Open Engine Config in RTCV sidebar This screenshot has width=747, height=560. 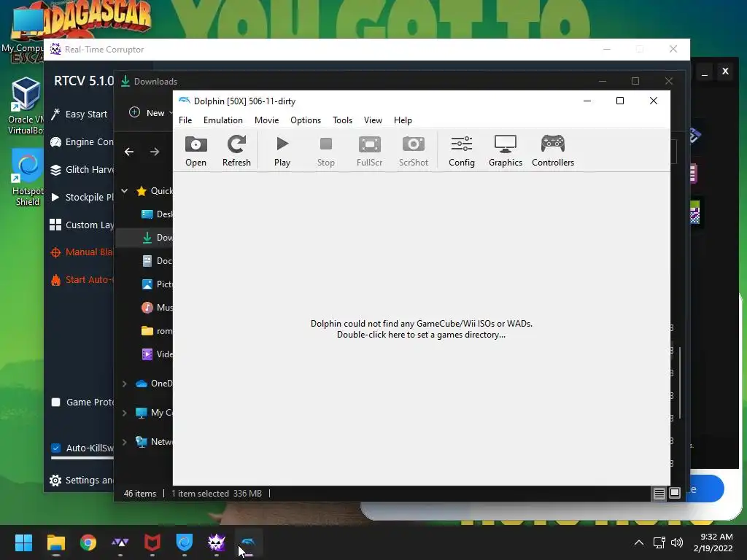tap(81, 142)
